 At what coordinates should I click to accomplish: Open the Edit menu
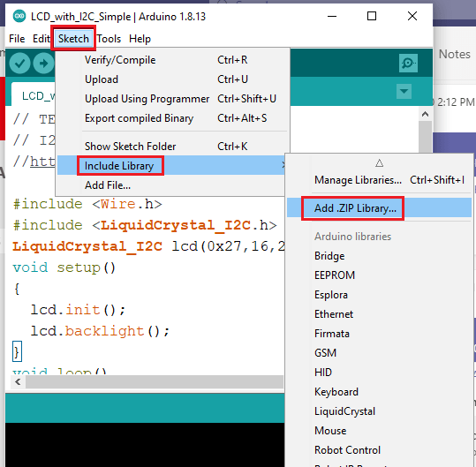pos(41,39)
